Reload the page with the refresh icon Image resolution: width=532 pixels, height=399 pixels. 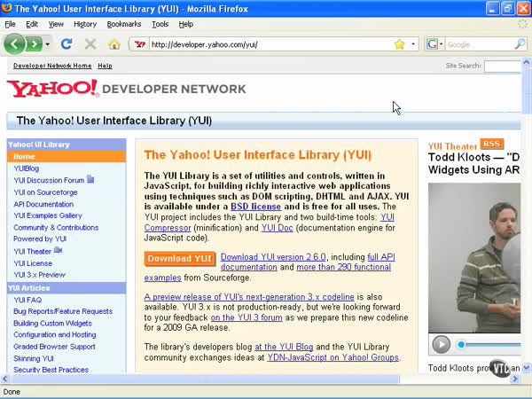pyautogui.click(x=66, y=43)
